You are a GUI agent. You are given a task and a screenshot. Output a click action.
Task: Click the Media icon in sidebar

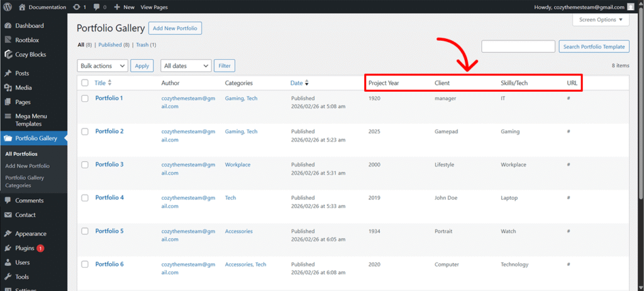[x=8, y=88]
